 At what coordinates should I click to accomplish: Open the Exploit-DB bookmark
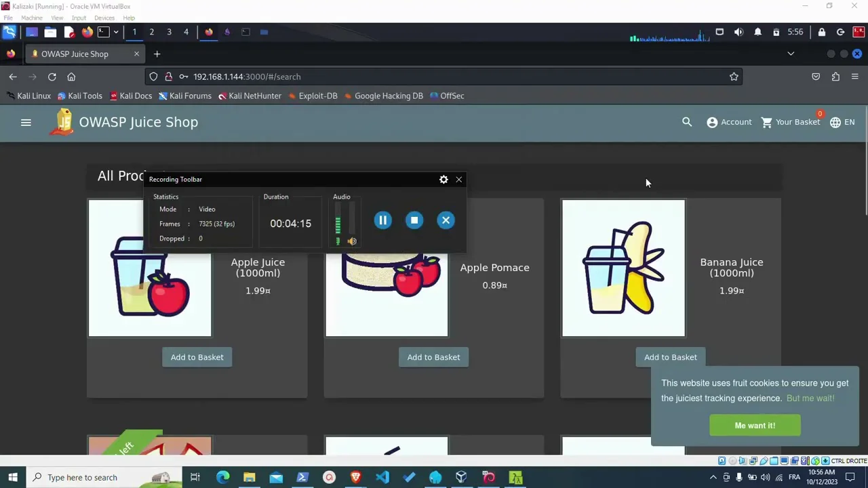pyautogui.click(x=313, y=96)
